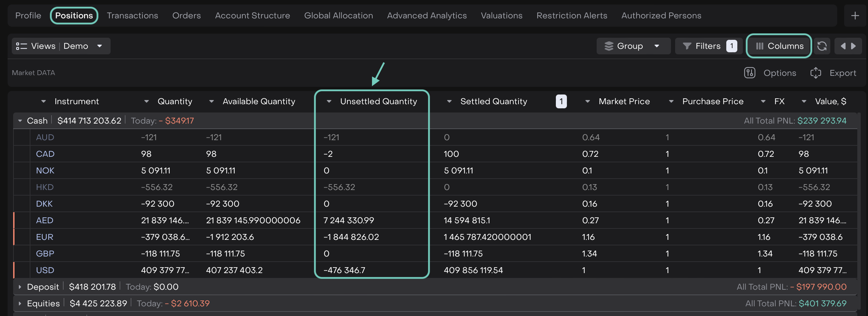Open the Advanced Analytics tab
868x316 pixels.
pyautogui.click(x=427, y=16)
